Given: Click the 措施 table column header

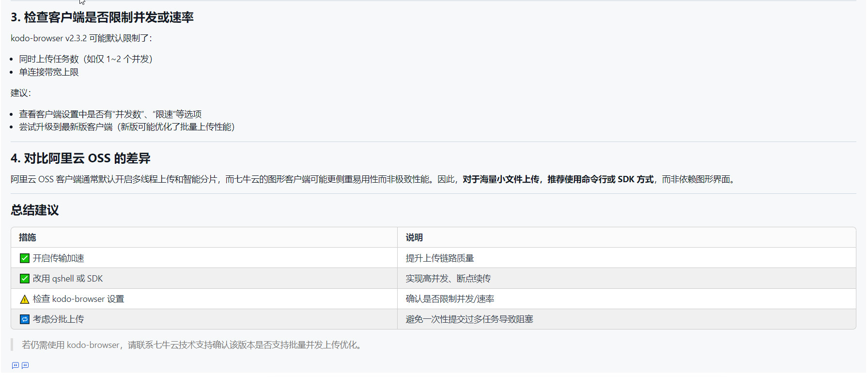Looking at the screenshot, I should (28, 237).
